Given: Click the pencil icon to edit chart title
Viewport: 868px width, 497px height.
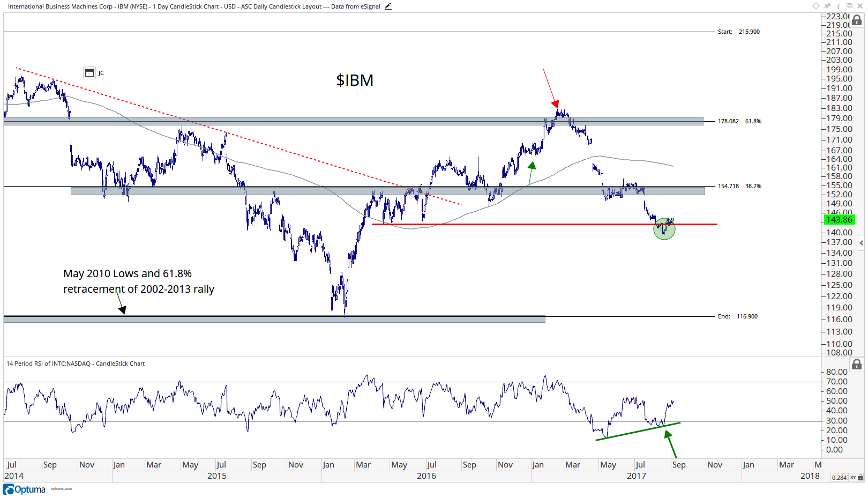Looking at the screenshot, I should pyautogui.click(x=388, y=6).
